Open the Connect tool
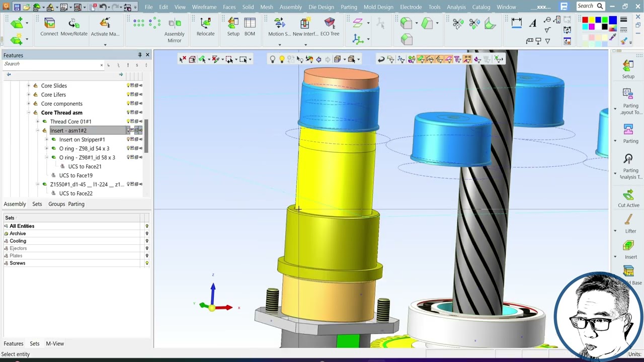This screenshot has height=362, width=644. (x=49, y=27)
